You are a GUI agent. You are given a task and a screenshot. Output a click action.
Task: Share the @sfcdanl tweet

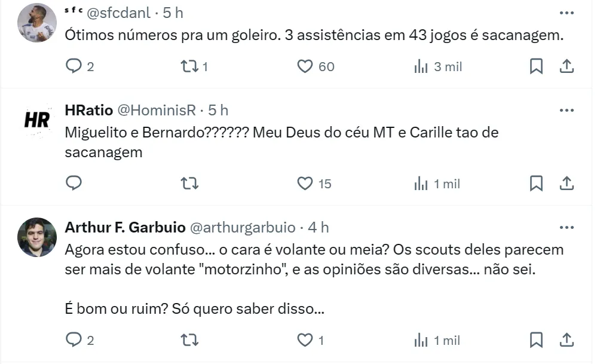click(x=566, y=66)
